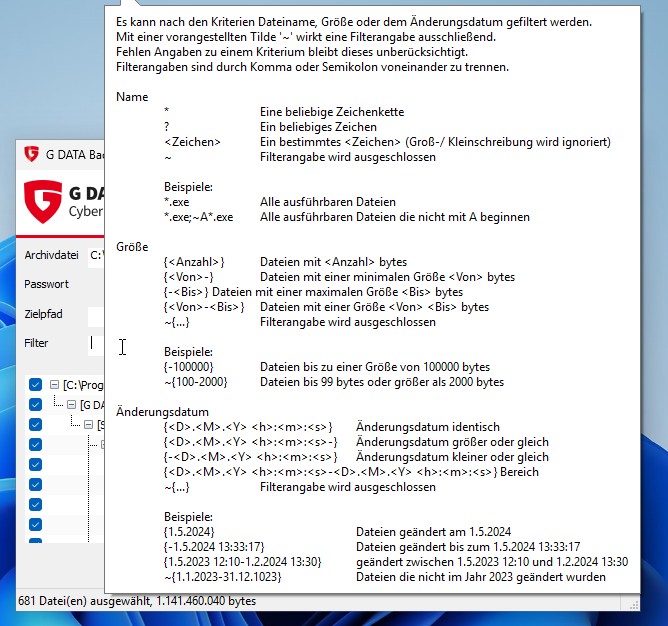Uncheck the checkbox for the [C:\Prog row
Screen dimensions: 668x626
pyautogui.click(x=35, y=384)
